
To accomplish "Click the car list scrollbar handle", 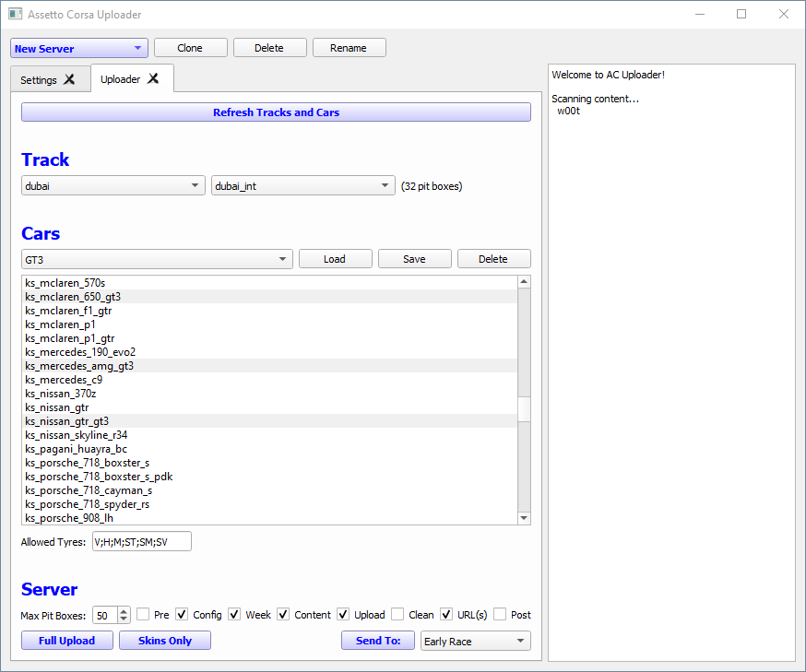I will (524, 409).
